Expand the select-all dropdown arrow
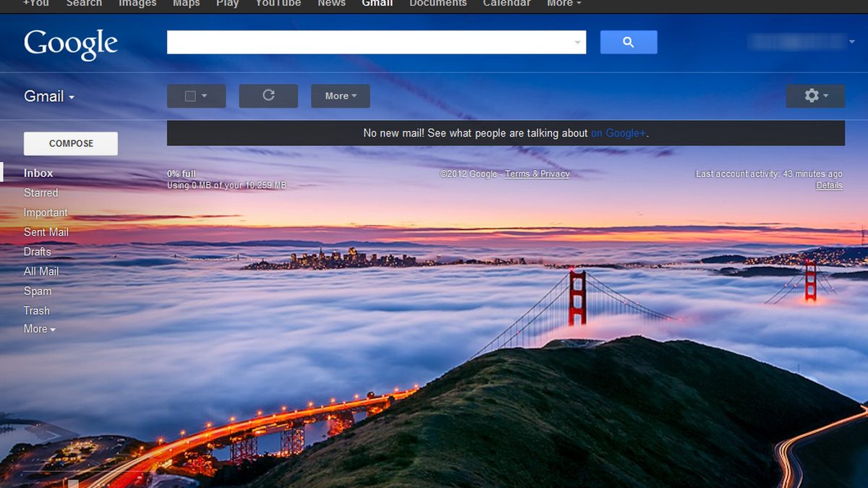The width and height of the screenshot is (868, 488). [x=205, y=96]
